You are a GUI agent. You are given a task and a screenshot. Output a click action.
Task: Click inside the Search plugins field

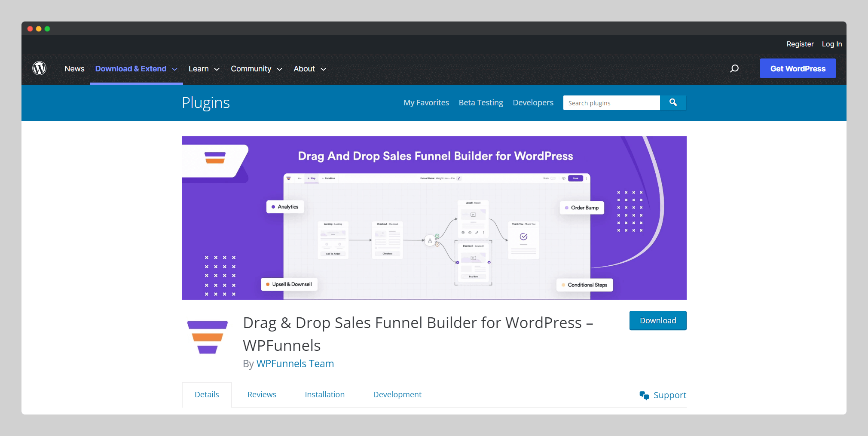[x=611, y=102]
